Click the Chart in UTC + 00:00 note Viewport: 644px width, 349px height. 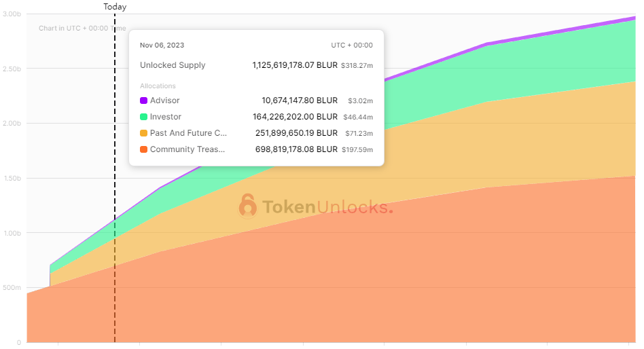tap(82, 29)
